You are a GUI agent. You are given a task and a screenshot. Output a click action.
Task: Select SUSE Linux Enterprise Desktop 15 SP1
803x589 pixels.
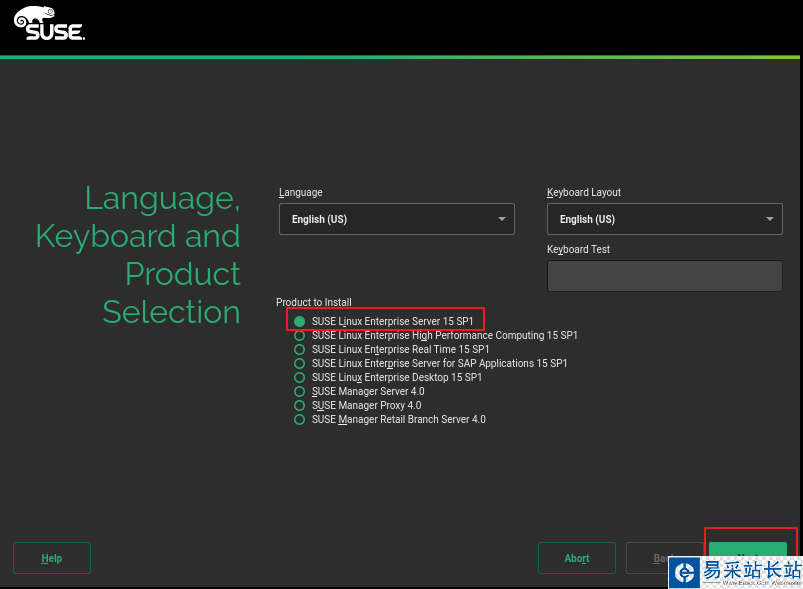point(388,377)
